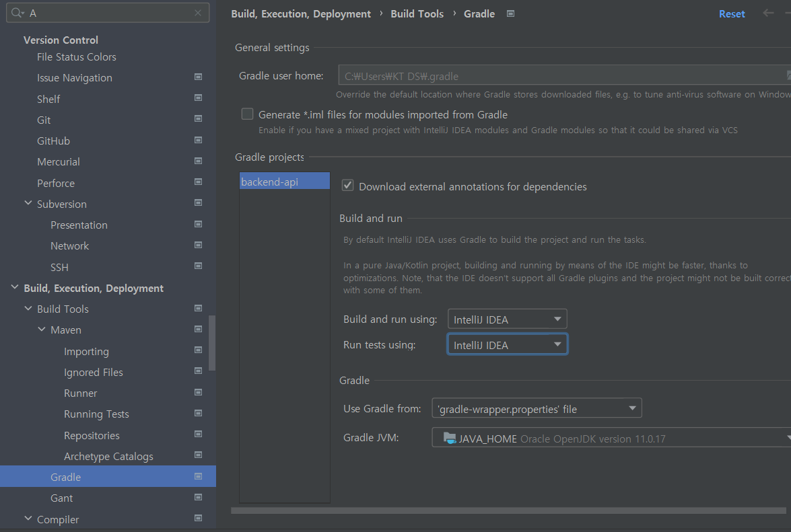The height and width of the screenshot is (532, 791).
Task: Click the project-level icon beside Runner
Action: coord(198,393)
